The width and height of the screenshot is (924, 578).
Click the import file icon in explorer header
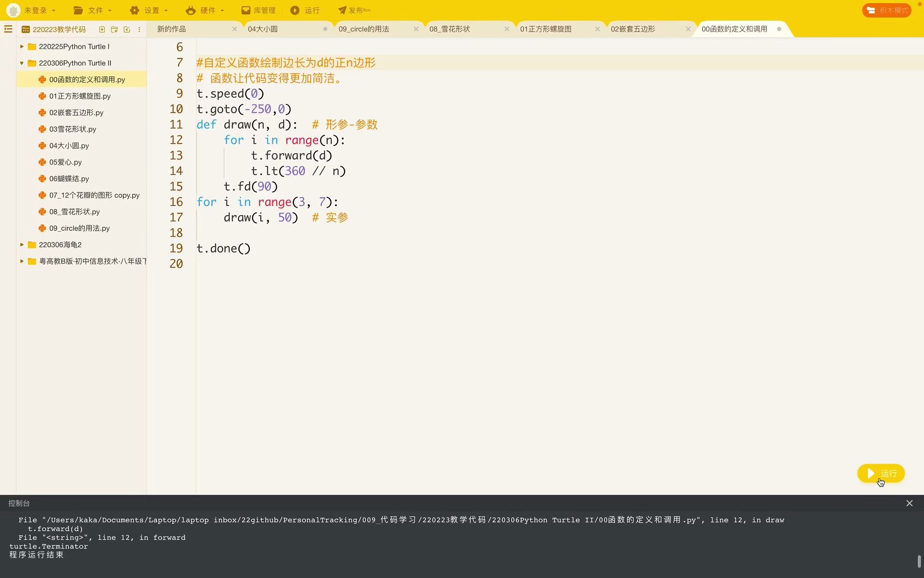tap(127, 29)
